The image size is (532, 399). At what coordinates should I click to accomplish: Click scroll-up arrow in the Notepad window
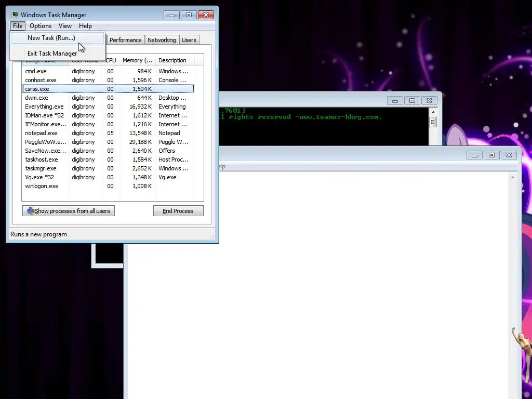[x=513, y=178]
